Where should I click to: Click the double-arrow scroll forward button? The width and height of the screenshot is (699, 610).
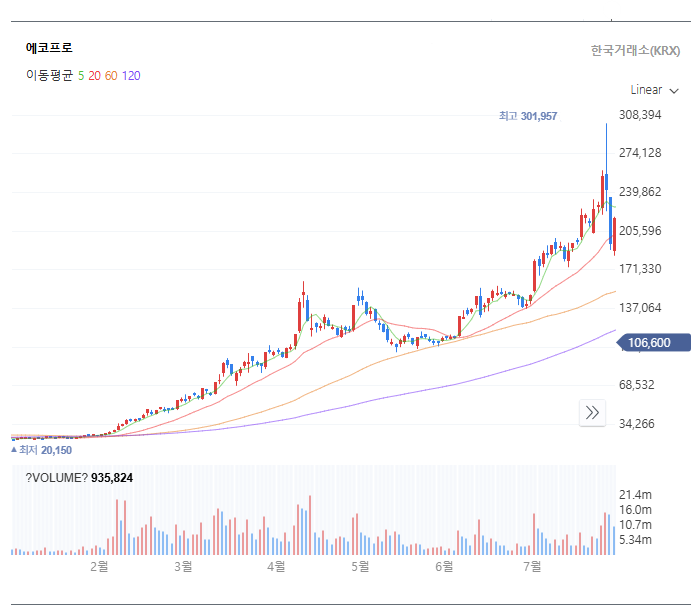pos(592,413)
